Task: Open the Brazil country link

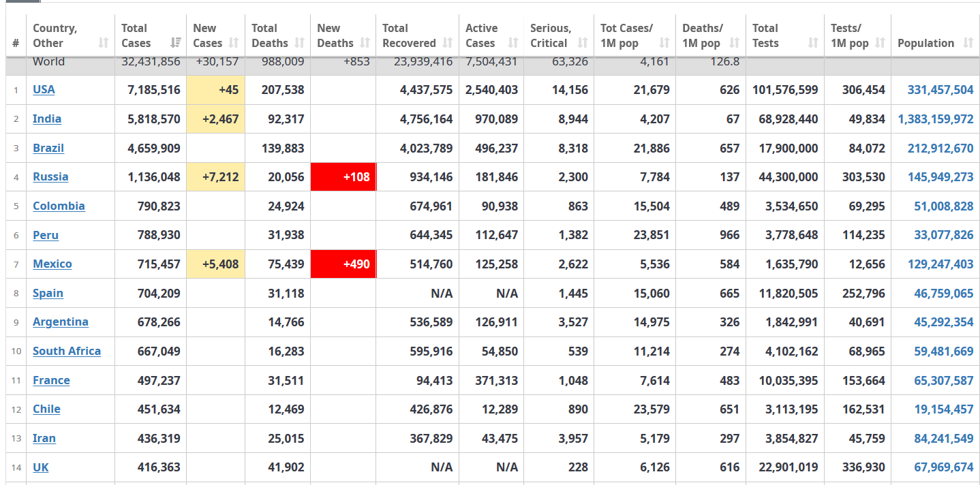Action: point(48,148)
